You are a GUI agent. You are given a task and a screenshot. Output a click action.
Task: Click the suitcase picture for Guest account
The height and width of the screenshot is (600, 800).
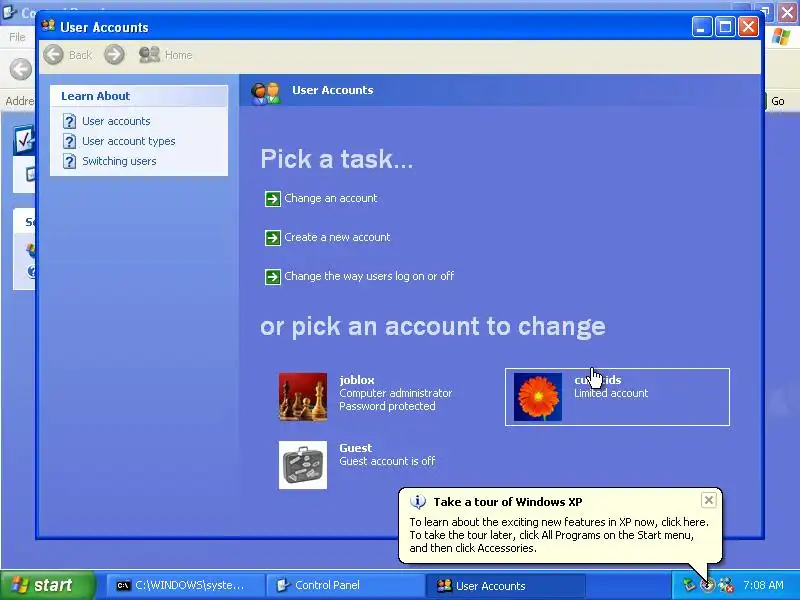(303, 465)
